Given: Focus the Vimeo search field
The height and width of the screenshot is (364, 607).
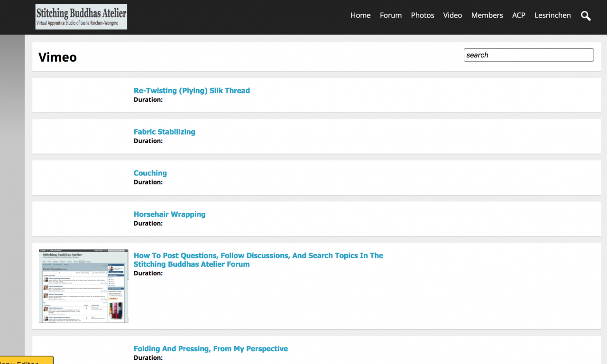Looking at the screenshot, I should (528, 55).
